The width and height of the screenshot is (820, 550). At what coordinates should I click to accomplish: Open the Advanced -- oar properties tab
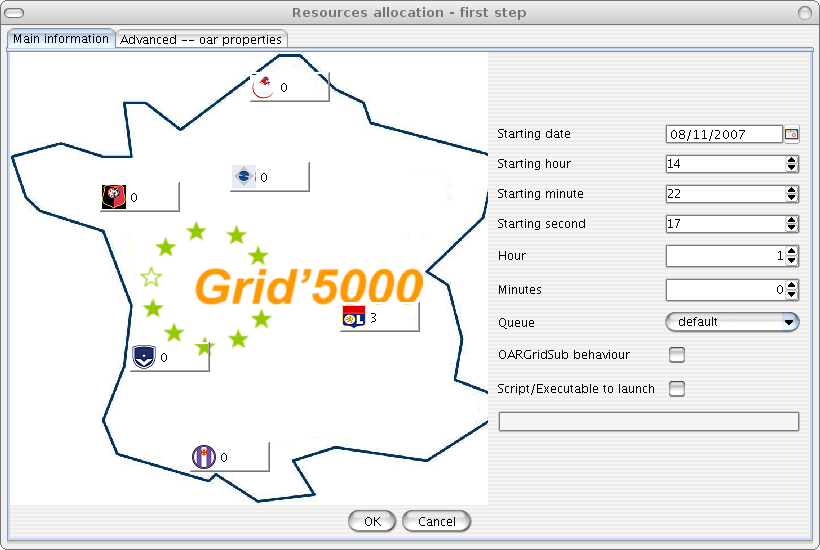201,39
